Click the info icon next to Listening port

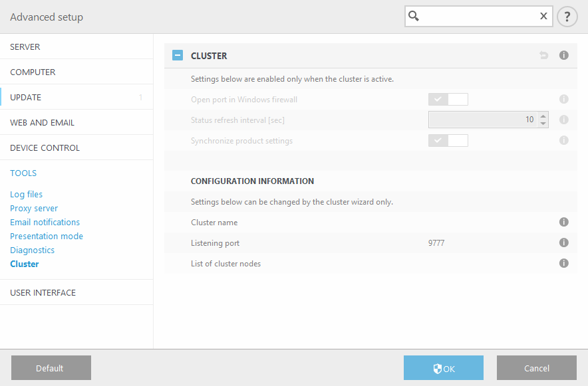563,242
